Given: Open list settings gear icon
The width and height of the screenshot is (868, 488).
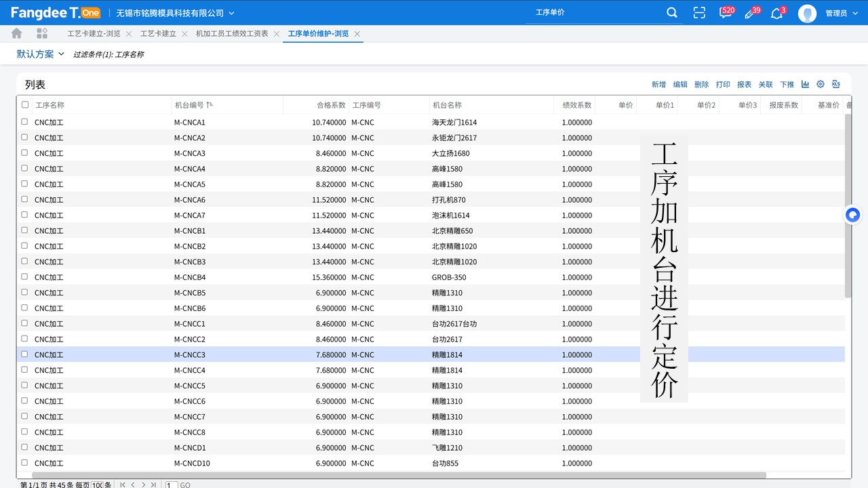Looking at the screenshot, I should (821, 84).
